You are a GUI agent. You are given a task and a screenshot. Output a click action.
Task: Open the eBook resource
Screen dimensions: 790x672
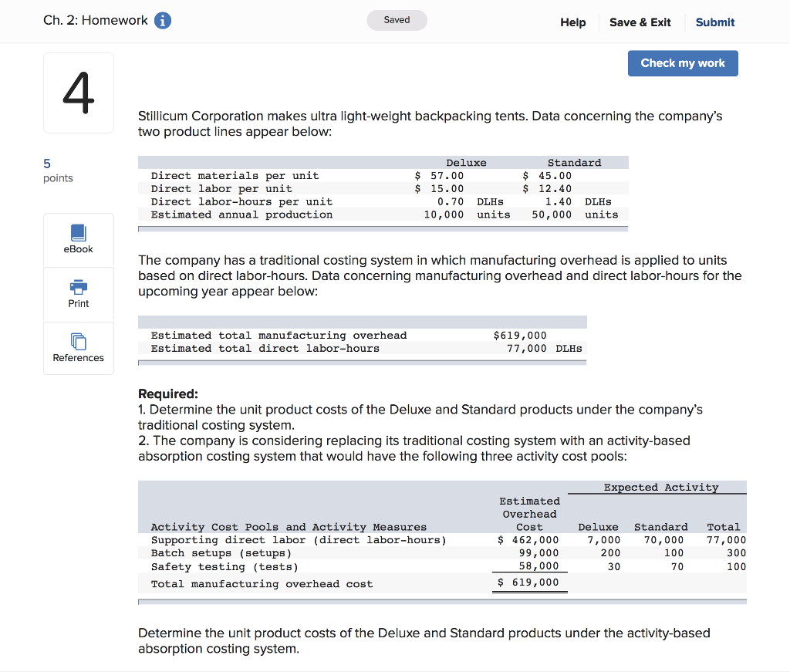coord(78,239)
